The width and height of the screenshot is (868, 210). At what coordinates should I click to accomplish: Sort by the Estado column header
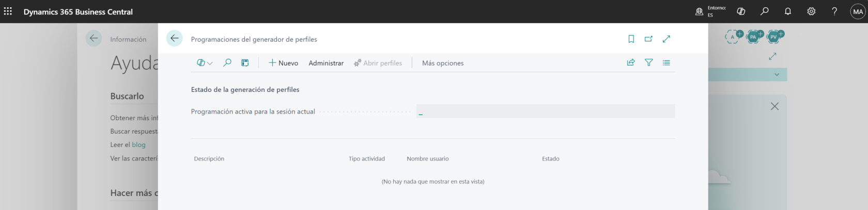point(551,159)
